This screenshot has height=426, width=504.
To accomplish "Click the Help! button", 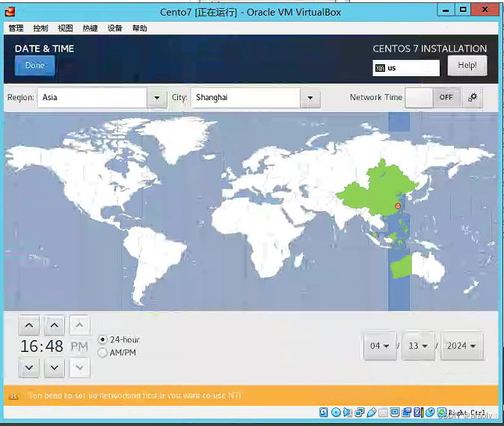I will [x=467, y=65].
